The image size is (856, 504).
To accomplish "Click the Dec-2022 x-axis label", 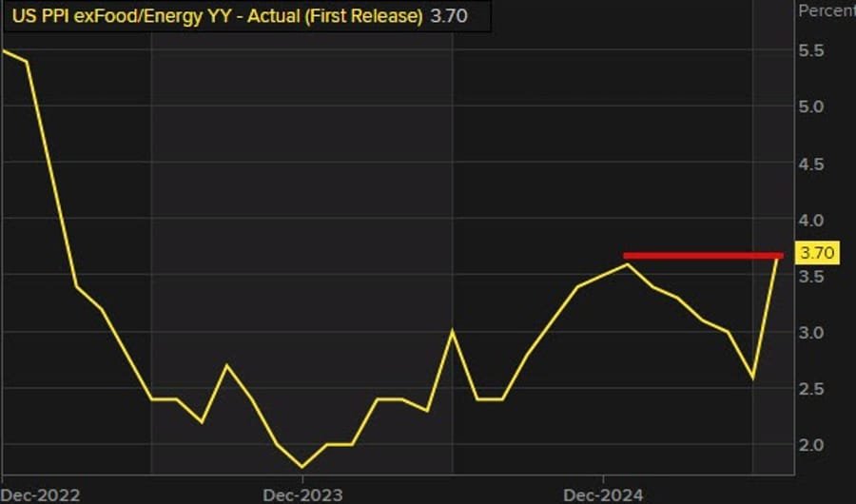I will (41, 494).
